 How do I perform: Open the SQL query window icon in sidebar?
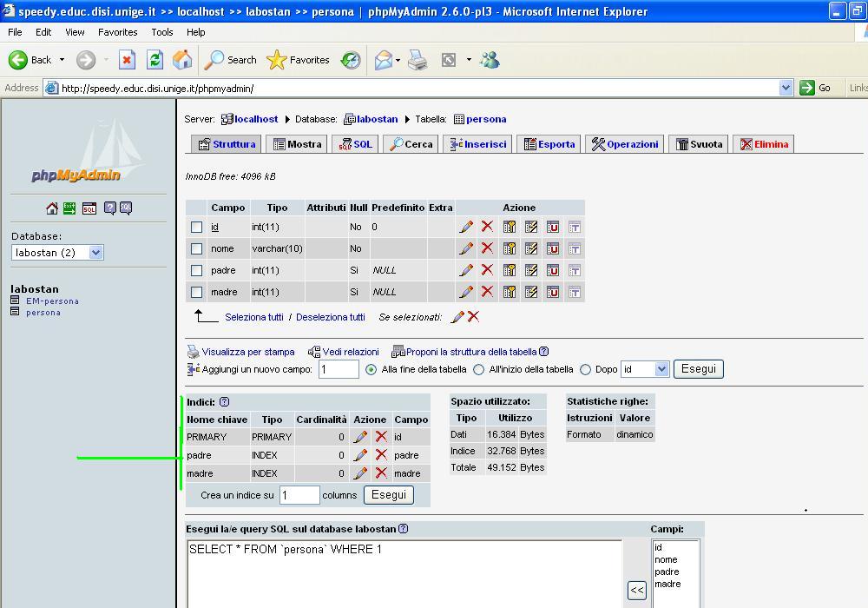click(x=89, y=208)
